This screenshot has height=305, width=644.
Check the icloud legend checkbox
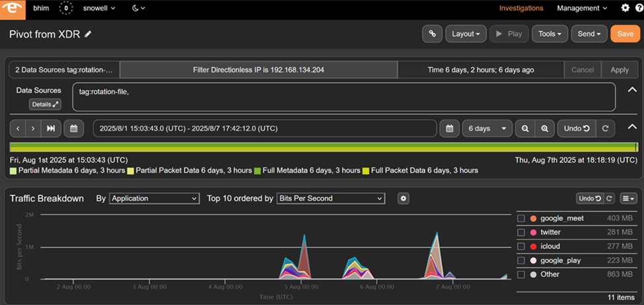tap(521, 246)
